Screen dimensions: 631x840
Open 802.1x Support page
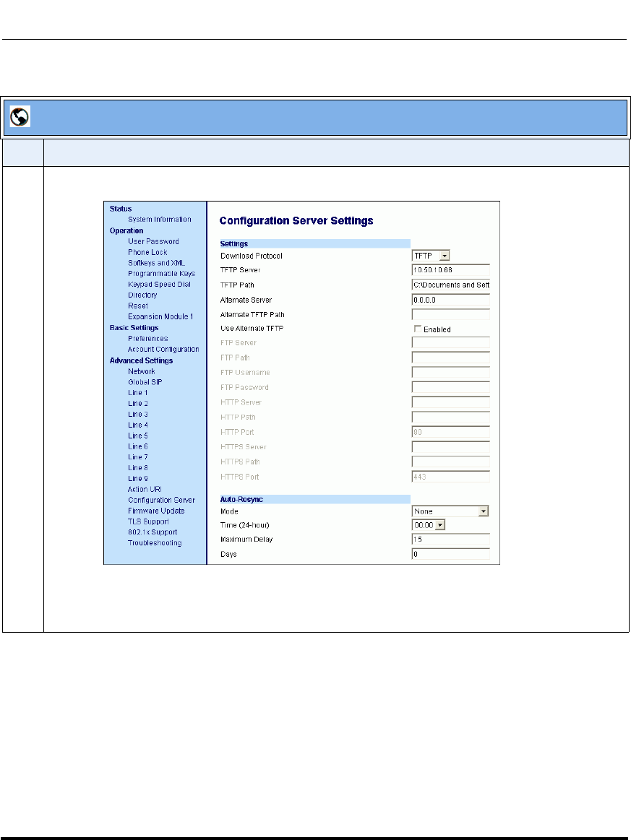coord(153,532)
